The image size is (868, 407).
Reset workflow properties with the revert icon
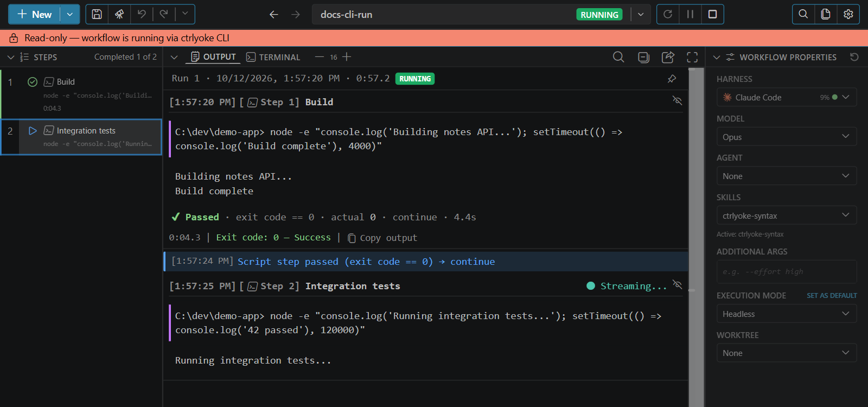(x=854, y=57)
